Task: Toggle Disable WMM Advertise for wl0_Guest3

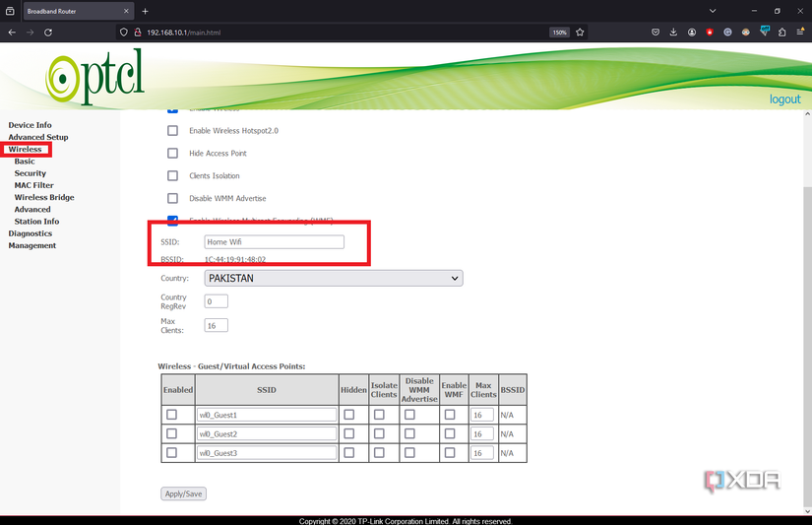Action: coord(409,452)
